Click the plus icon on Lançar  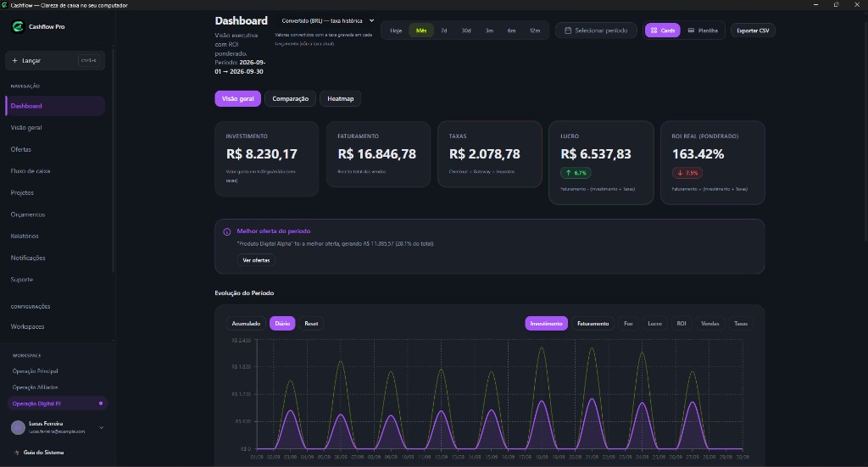(15, 61)
